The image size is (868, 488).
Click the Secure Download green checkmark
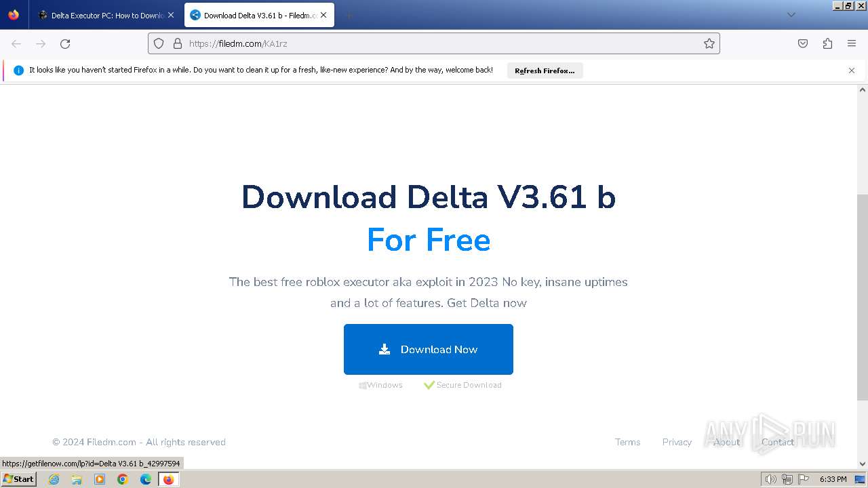pyautogui.click(x=429, y=385)
